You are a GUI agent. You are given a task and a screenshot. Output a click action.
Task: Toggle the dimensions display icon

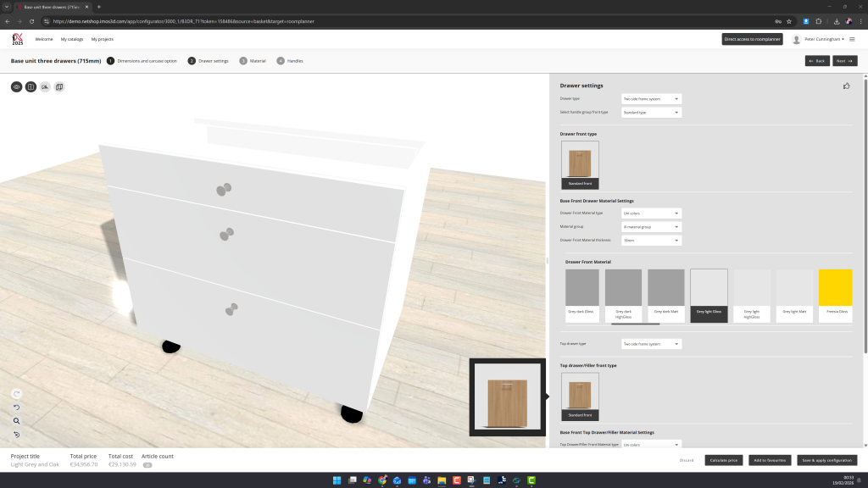[45, 86]
